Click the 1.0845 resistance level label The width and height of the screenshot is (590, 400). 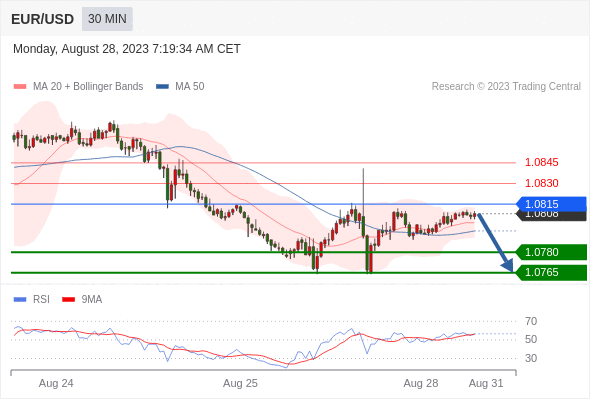541,163
